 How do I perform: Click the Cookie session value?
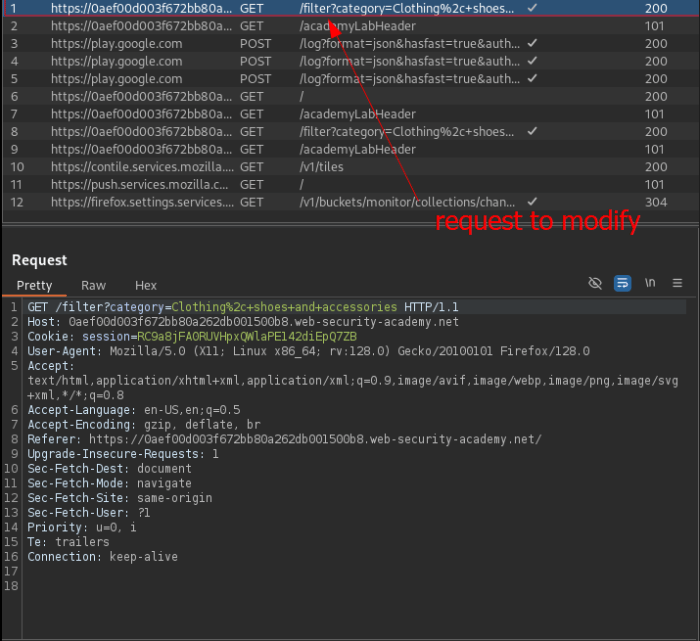(x=247, y=337)
